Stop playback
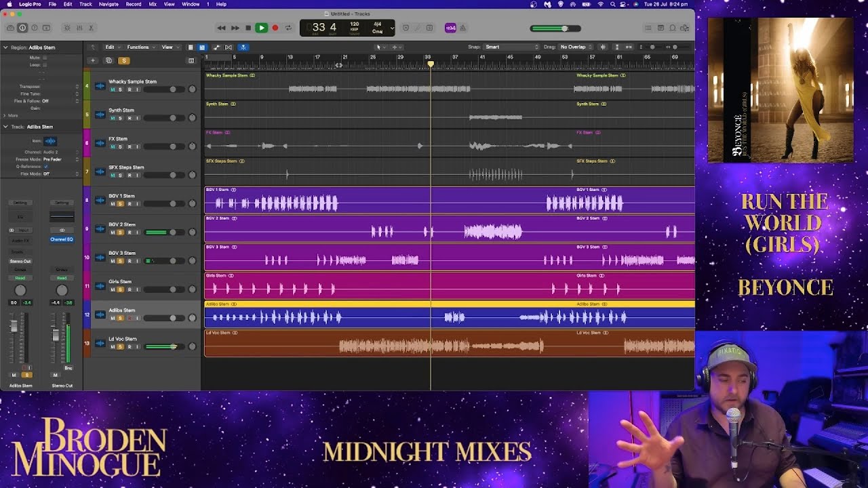This screenshot has width=868, height=488. (248, 28)
